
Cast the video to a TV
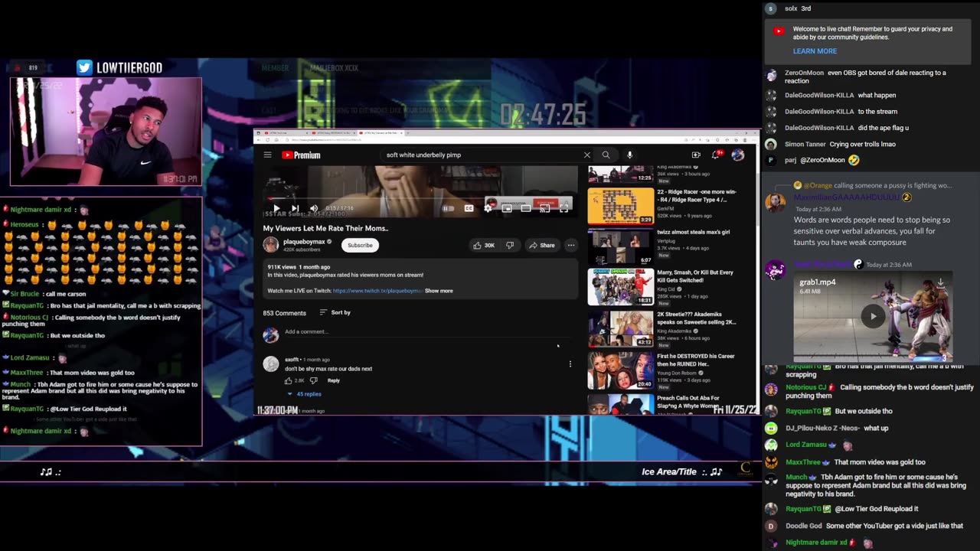(x=544, y=208)
